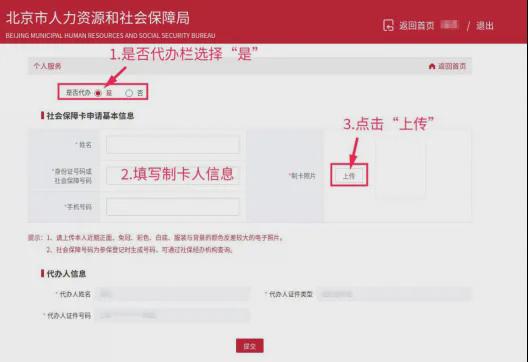The width and height of the screenshot is (528, 362).
Task: Click the first photo tip line about 免冠彩色白底
Action: pyautogui.click(x=165, y=238)
